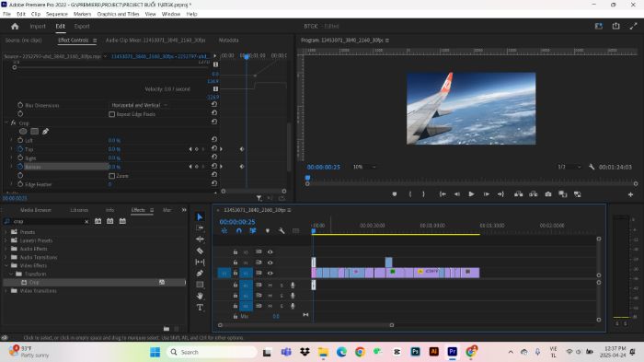Open Quick Export share icon
This screenshot has width=644, height=362.
click(615, 26)
